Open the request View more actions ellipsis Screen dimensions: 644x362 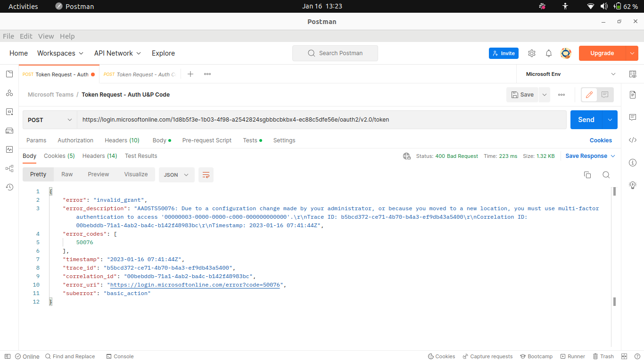point(561,95)
